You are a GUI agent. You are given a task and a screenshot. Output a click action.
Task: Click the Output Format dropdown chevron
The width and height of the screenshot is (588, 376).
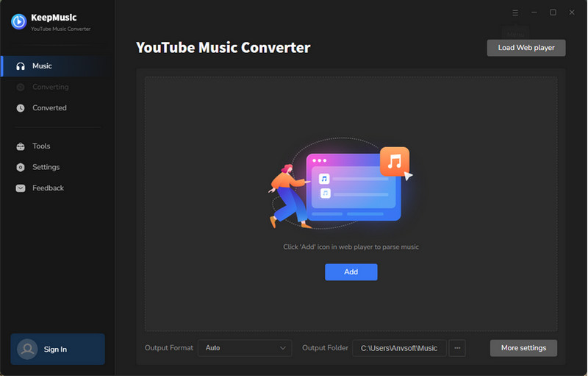(283, 348)
